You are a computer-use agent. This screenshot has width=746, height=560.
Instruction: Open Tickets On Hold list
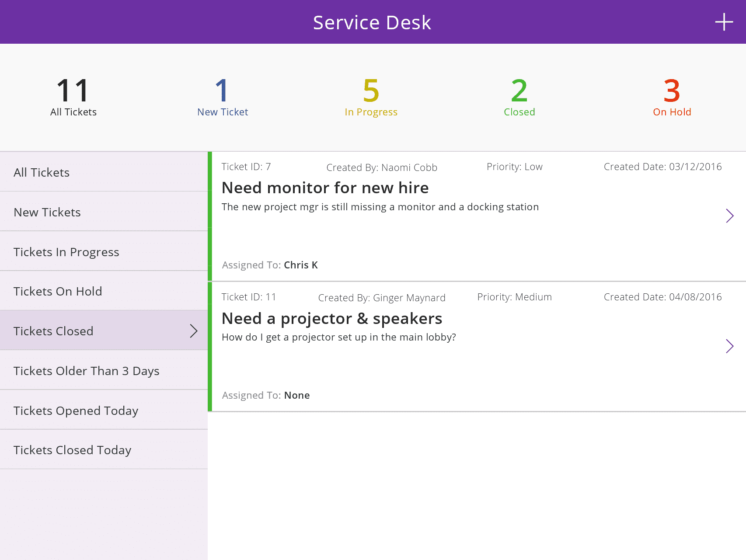104,291
